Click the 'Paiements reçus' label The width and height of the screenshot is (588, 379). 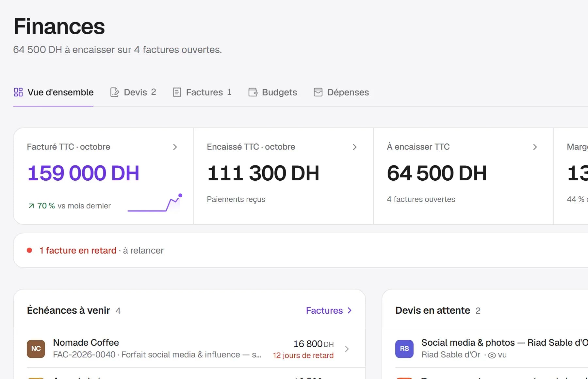tap(236, 199)
